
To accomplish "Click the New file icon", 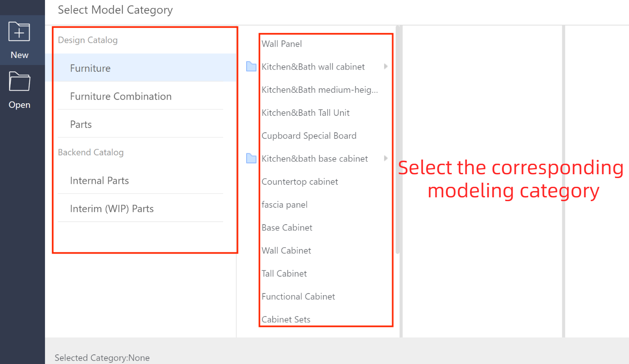I will pos(19,32).
